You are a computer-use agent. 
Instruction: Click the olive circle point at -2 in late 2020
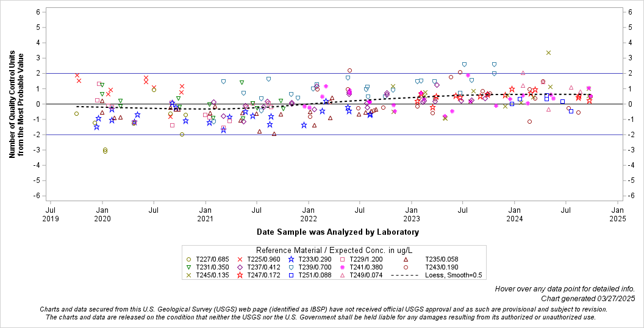coord(182,135)
